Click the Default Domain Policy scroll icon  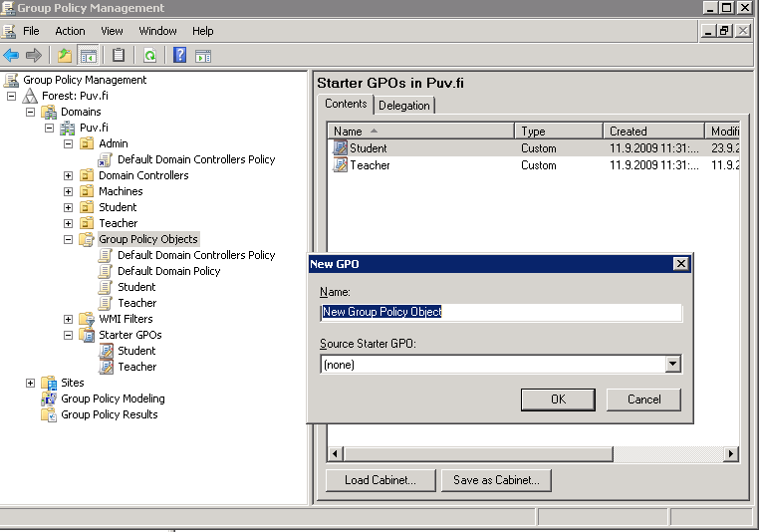click(106, 271)
